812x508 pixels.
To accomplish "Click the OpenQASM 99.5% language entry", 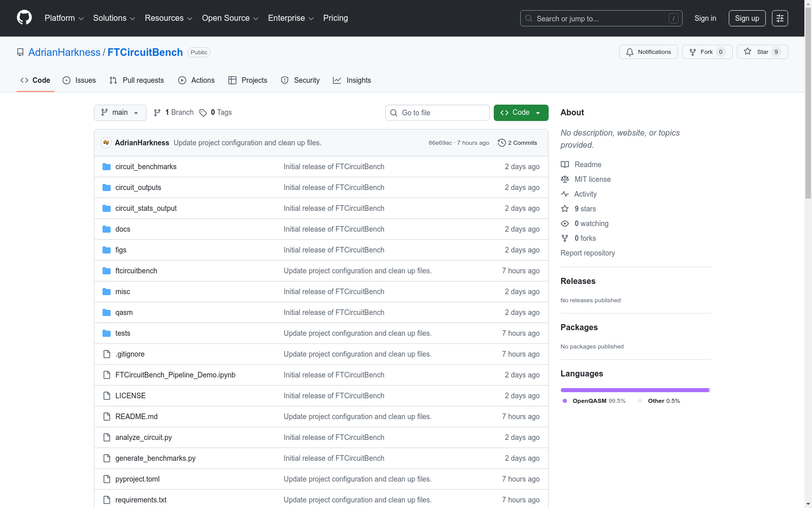I will coord(594,401).
